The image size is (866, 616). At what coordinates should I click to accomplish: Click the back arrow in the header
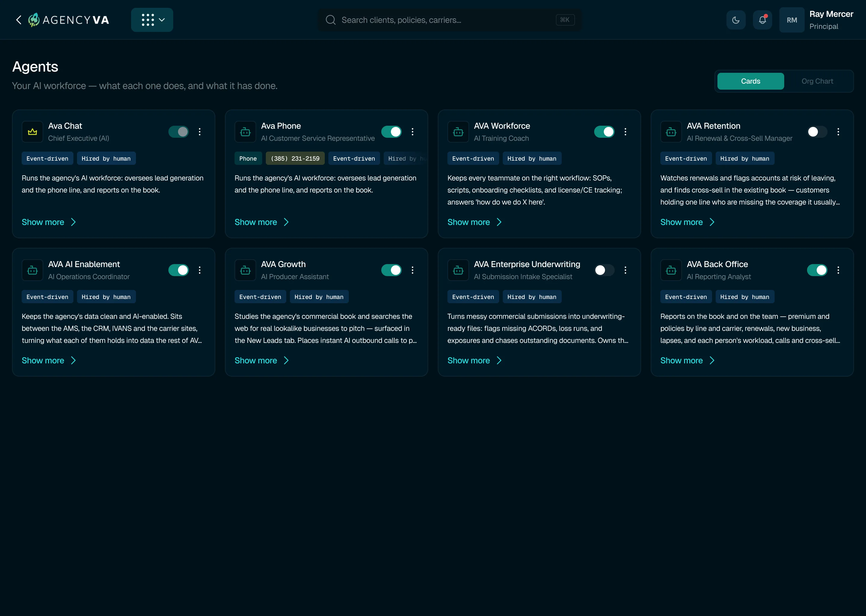(19, 20)
